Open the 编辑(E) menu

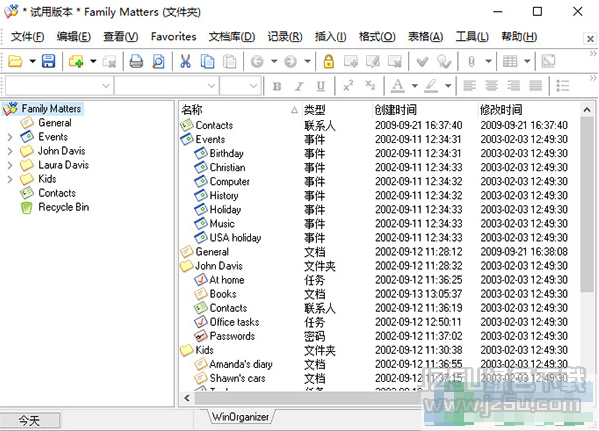tap(74, 37)
